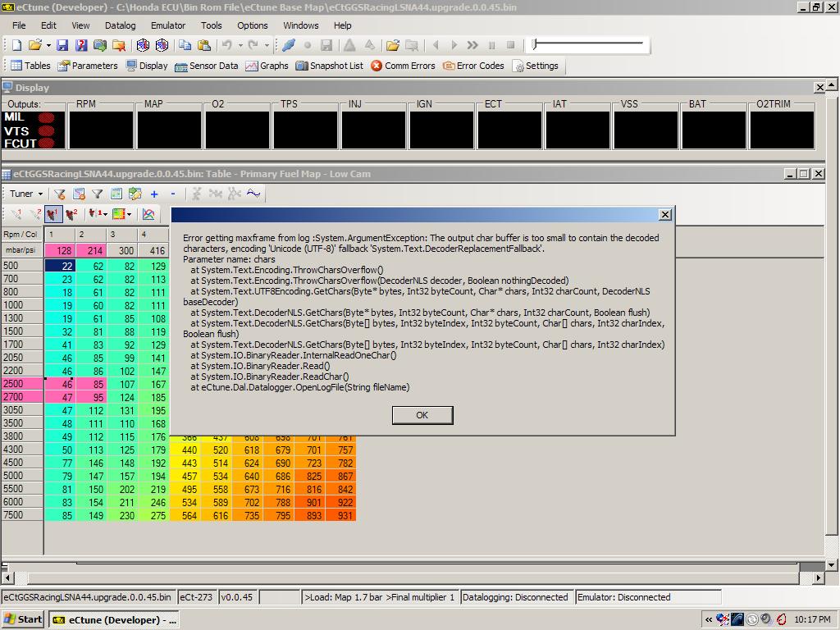Expand the Open file icon dropdown arrow
Image resolution: width=840 pixels, height=630 pixels.
click(x=48, y=46)
